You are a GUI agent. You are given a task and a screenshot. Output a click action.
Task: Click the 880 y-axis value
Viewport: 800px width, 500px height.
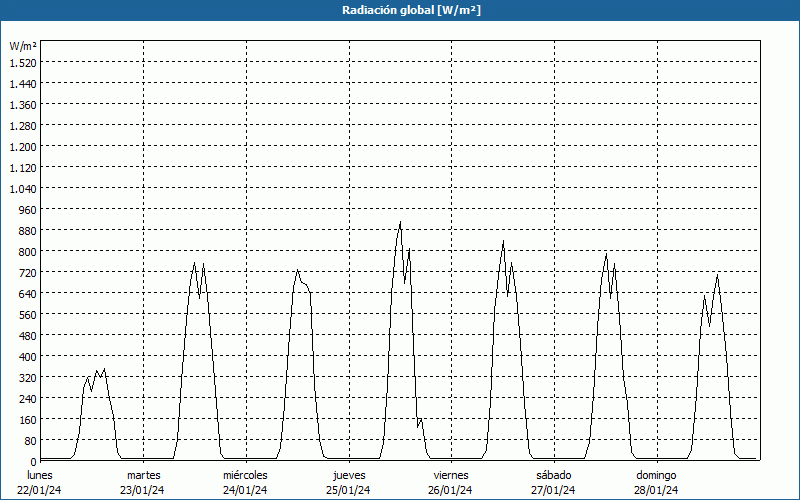click(x=28, y=231)
